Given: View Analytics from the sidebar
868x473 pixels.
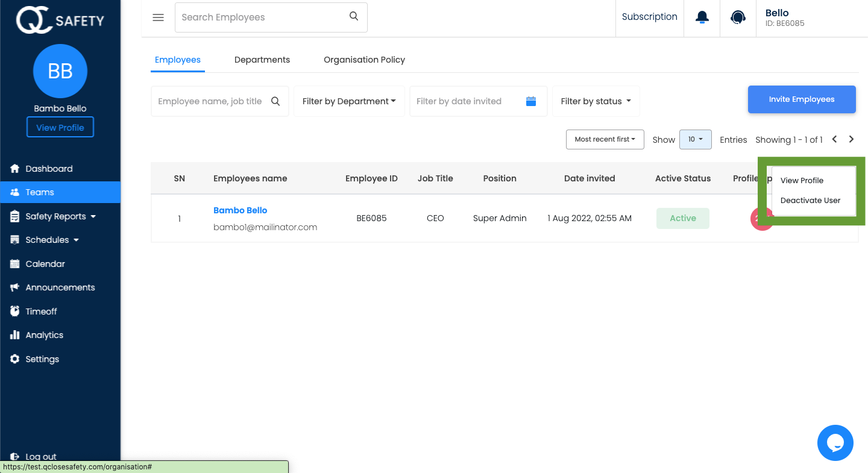Looking at the screenshot, I should [44, 335].
